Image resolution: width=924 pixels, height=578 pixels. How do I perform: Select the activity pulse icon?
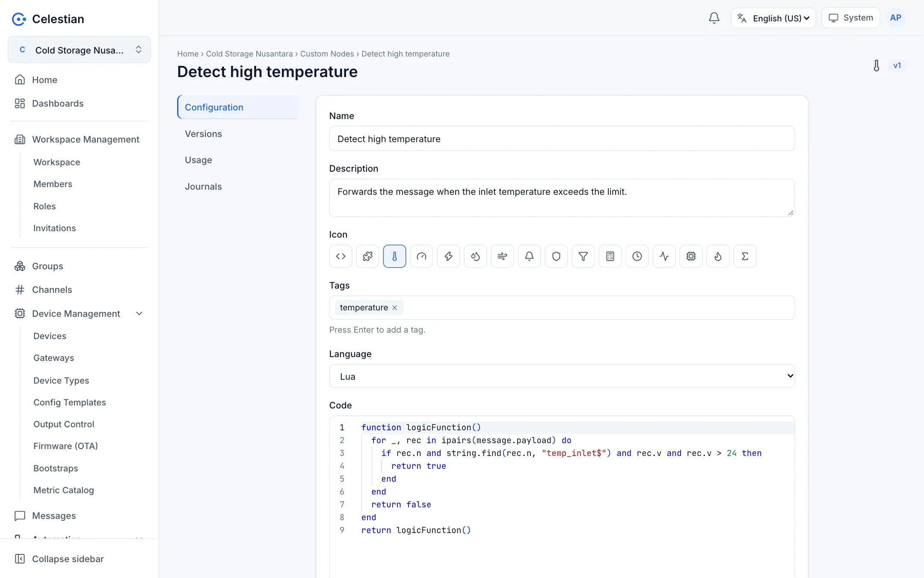coord(664,256)
